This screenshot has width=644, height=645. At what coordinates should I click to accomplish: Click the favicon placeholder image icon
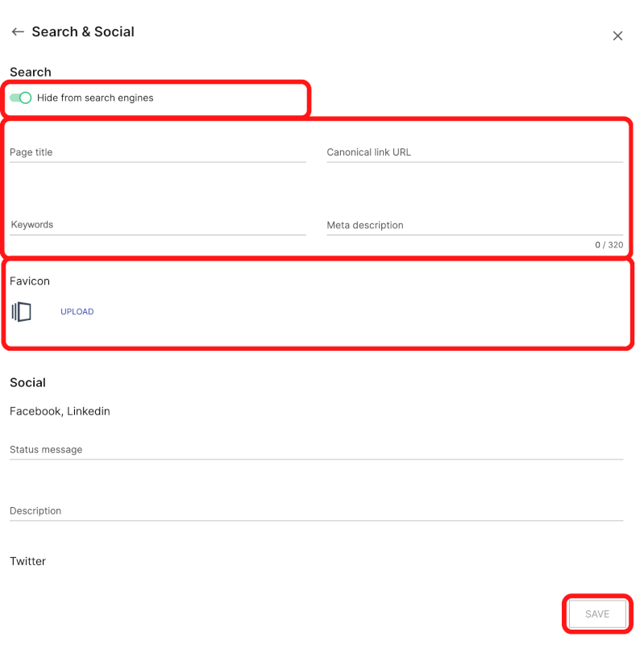point(22,311)
